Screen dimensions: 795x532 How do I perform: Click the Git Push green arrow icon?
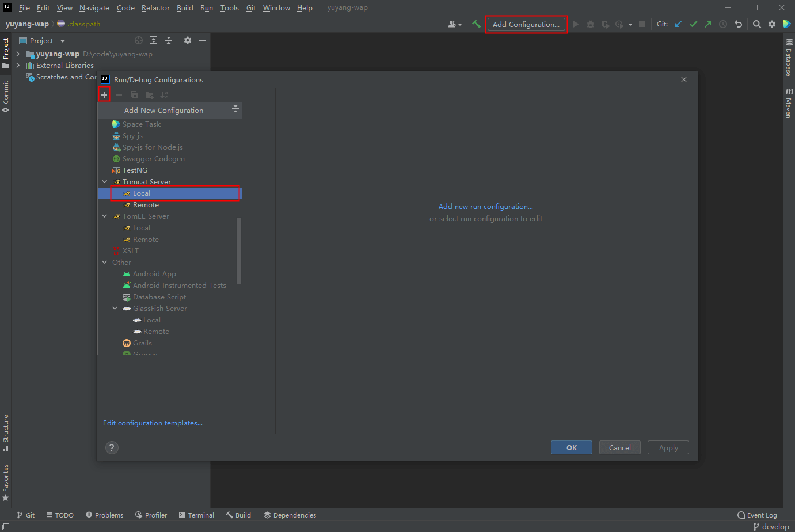708,24
